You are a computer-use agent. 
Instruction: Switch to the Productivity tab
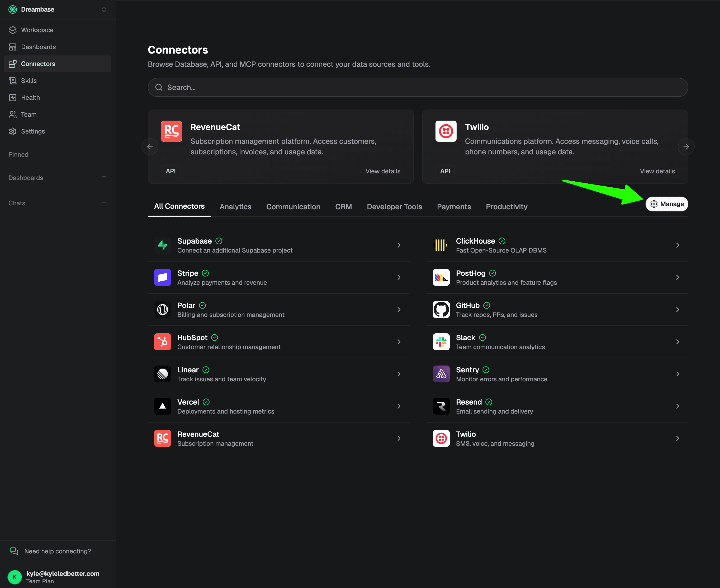coord(507,207)
